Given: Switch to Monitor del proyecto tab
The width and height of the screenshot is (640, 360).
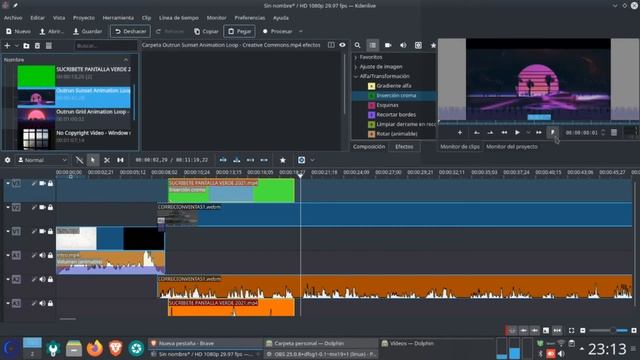Looking at the screenshot, I should 511,147.
